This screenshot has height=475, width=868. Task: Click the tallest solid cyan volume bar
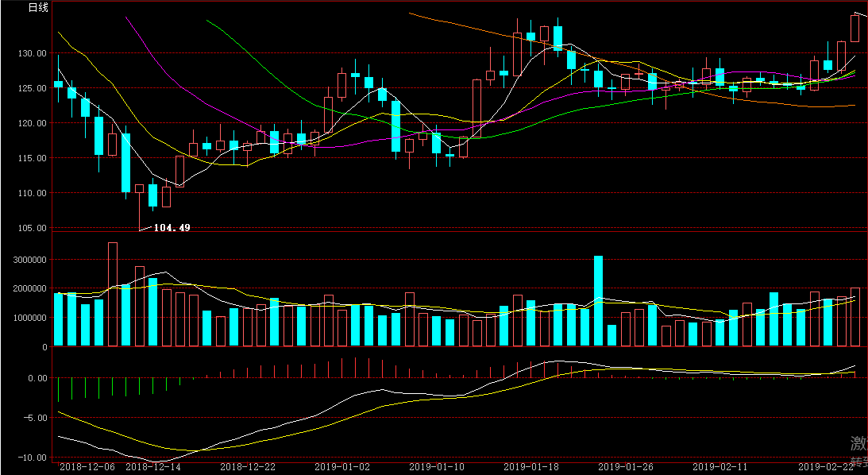[x=599, y=301]
